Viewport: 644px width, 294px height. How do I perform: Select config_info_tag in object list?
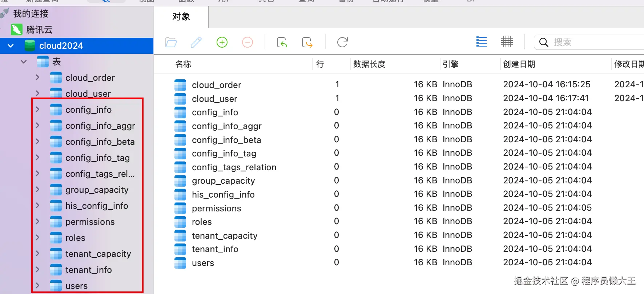pyautogui.click(x=224, y=154)
